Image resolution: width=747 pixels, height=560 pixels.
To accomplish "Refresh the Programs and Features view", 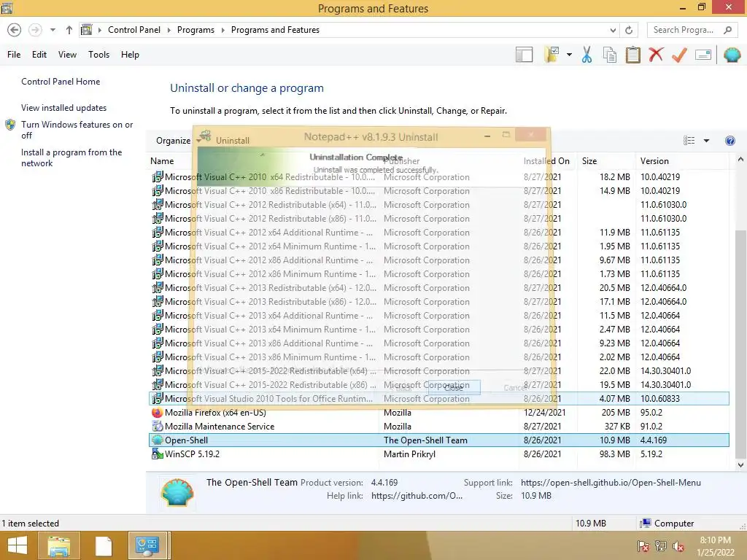I will pos(629,30).
